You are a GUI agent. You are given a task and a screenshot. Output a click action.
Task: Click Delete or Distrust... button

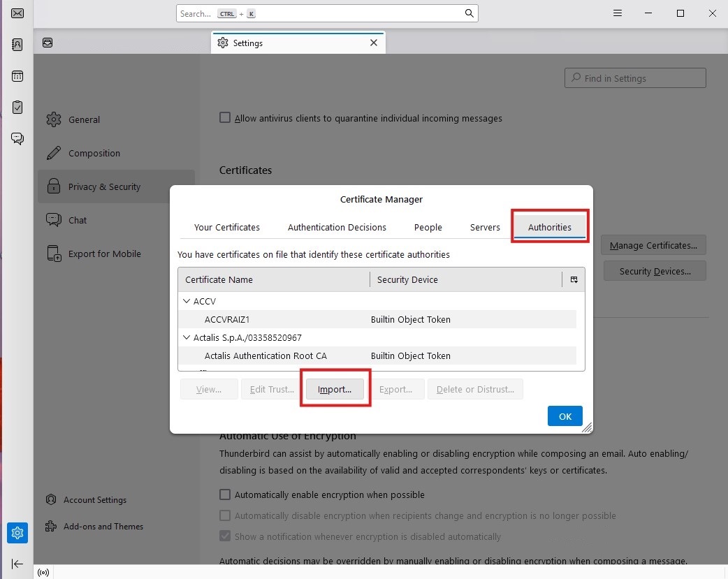click(x=475, y=389)
